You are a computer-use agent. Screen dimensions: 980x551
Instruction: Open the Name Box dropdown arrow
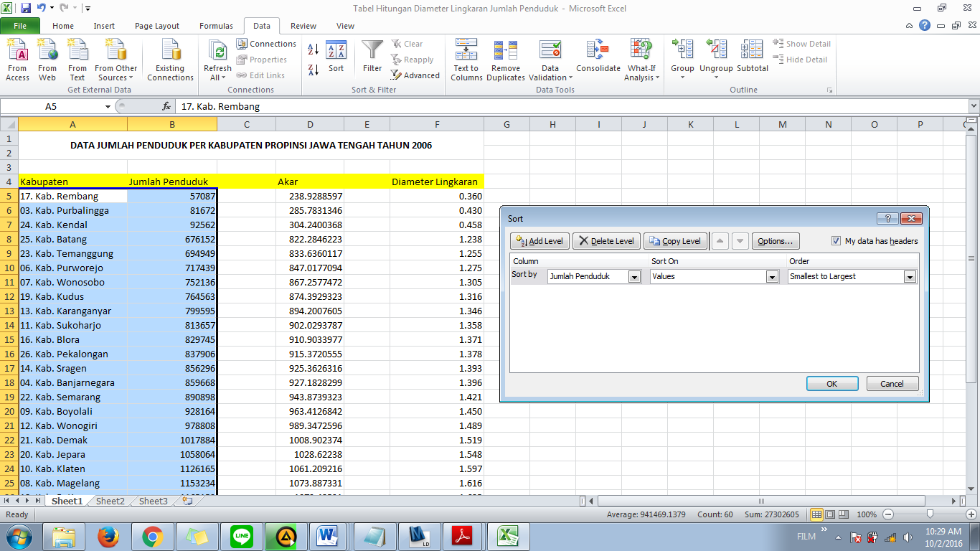click(x=108, y=106)
